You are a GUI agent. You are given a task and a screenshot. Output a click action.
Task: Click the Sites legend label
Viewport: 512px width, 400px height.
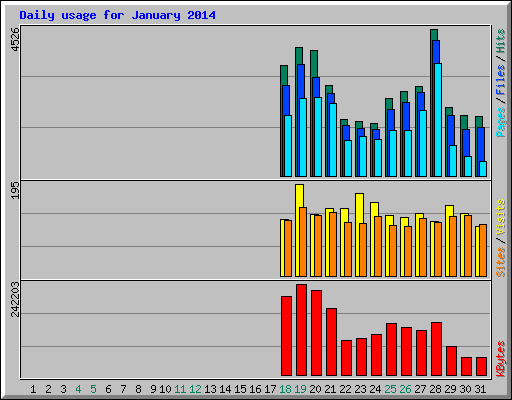pos(501,262)
